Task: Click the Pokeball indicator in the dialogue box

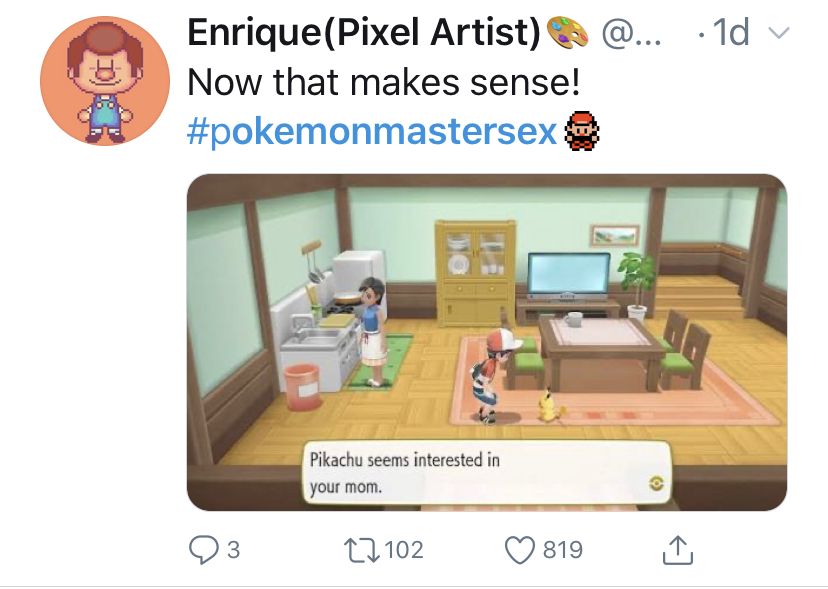Action: pyautogui.click(x=656, y=483)
